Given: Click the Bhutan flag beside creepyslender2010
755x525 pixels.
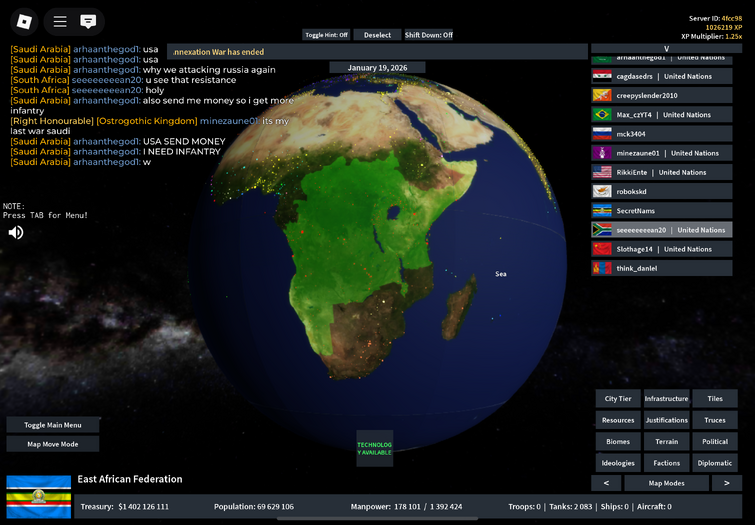Looking at the screenshot, I should point(602,95).
